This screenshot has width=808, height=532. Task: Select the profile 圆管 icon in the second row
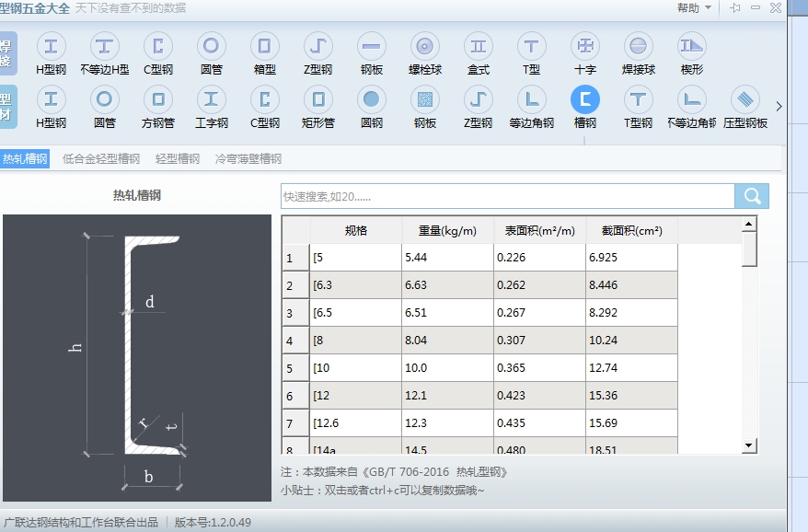point(105,99)
